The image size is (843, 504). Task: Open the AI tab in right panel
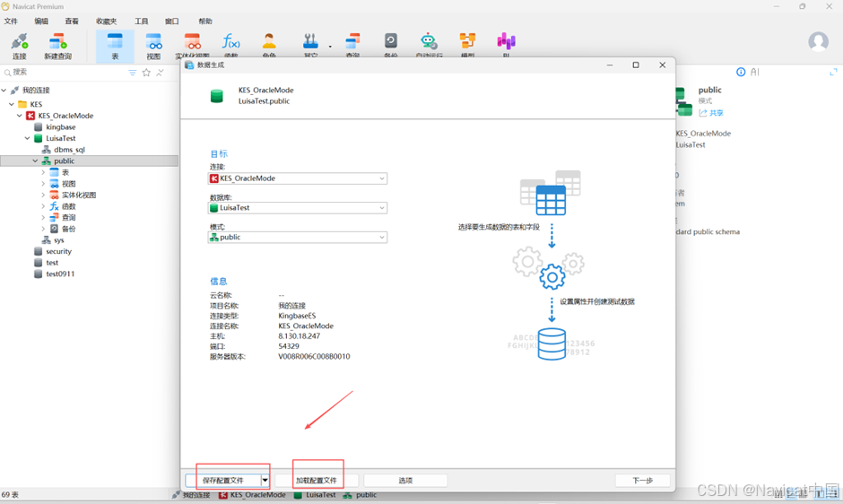755,72
